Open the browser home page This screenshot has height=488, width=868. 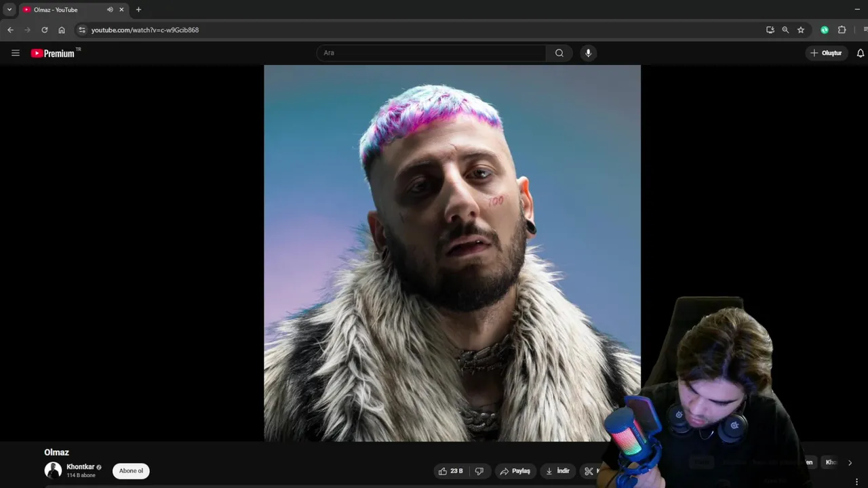[x=62, y=30]
